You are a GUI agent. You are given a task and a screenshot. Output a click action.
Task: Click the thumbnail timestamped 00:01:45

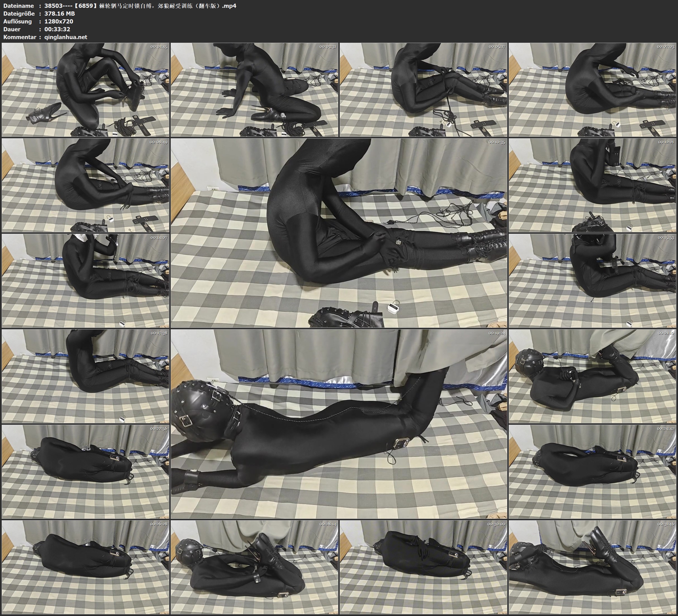(85, 90)
